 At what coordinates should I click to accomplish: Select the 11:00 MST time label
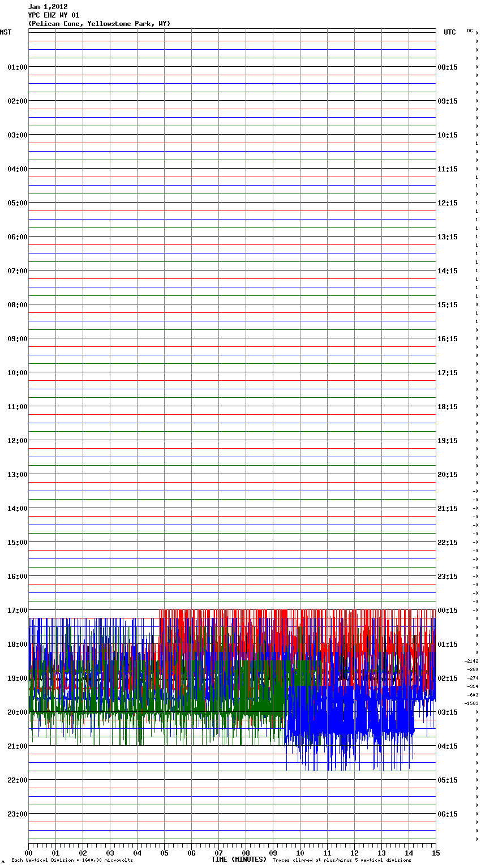point(18,407)
